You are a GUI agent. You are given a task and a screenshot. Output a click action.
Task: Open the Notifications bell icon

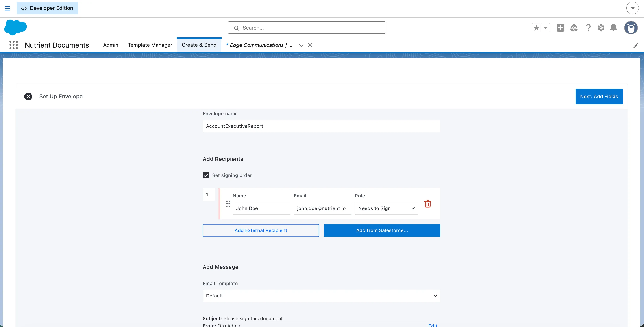point(614,28)
